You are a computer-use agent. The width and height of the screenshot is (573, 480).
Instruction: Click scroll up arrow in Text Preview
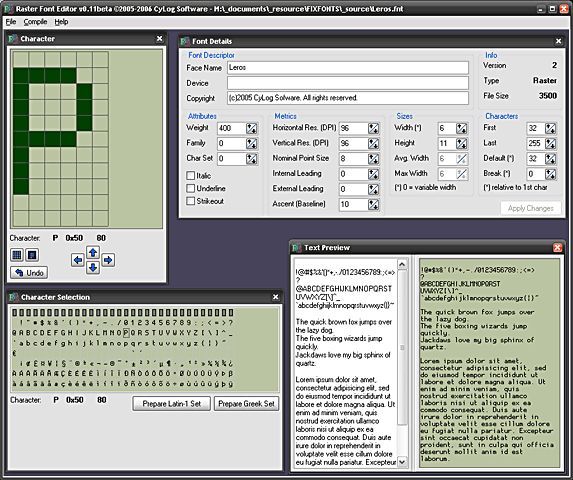click(402, 264)
